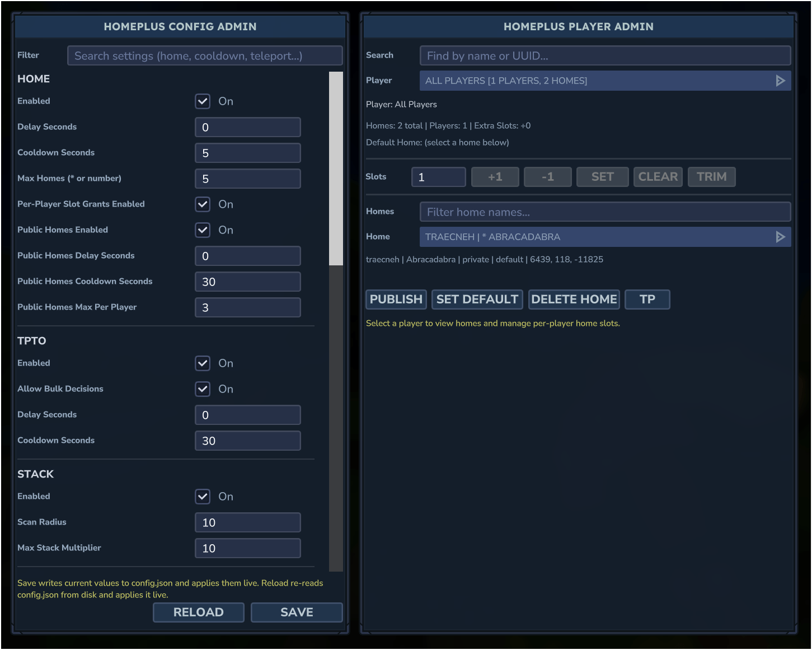Click the PUBLISH home button
This screenshot has width=812, height=650.
[x=396, y=300]
